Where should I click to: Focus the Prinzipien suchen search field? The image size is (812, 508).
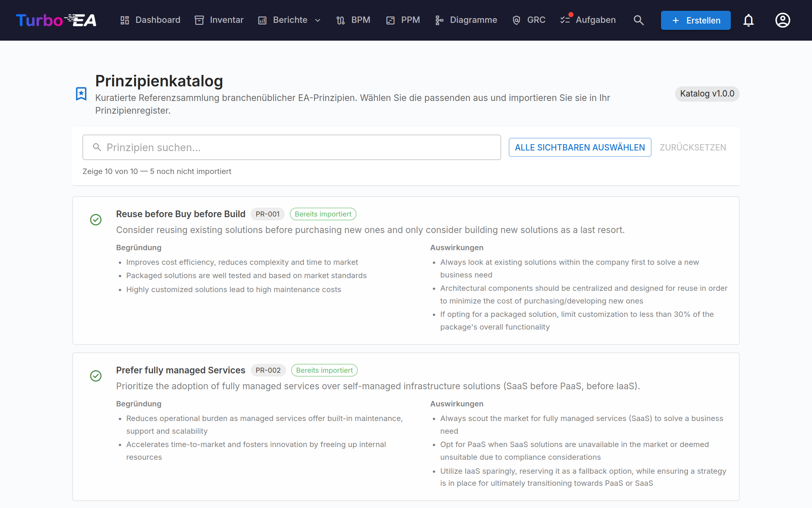click(x=291, y=148)
